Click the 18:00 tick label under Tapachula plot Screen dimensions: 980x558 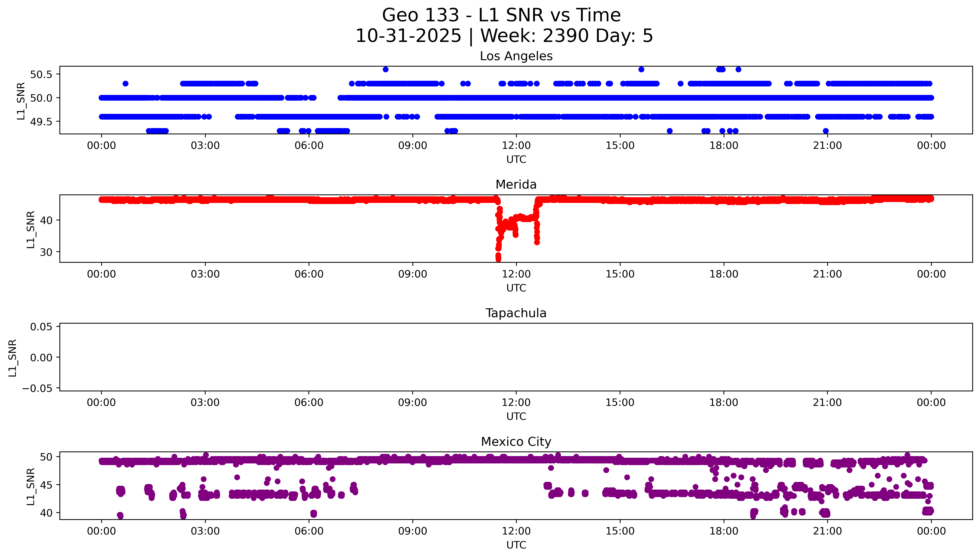pos(723,402)
